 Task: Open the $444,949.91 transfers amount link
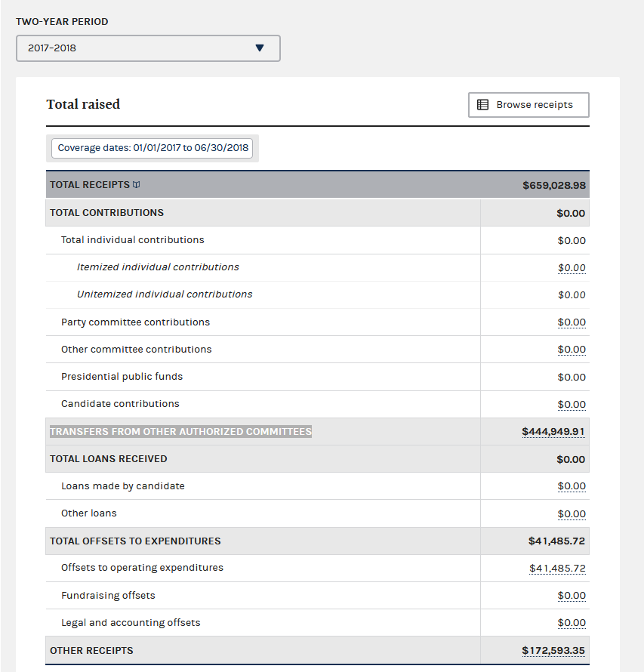[x=553, y=432]
